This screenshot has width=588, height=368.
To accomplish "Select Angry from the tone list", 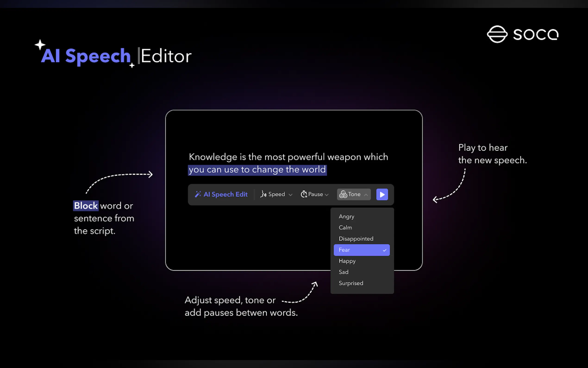I will [x=346, y=216].
